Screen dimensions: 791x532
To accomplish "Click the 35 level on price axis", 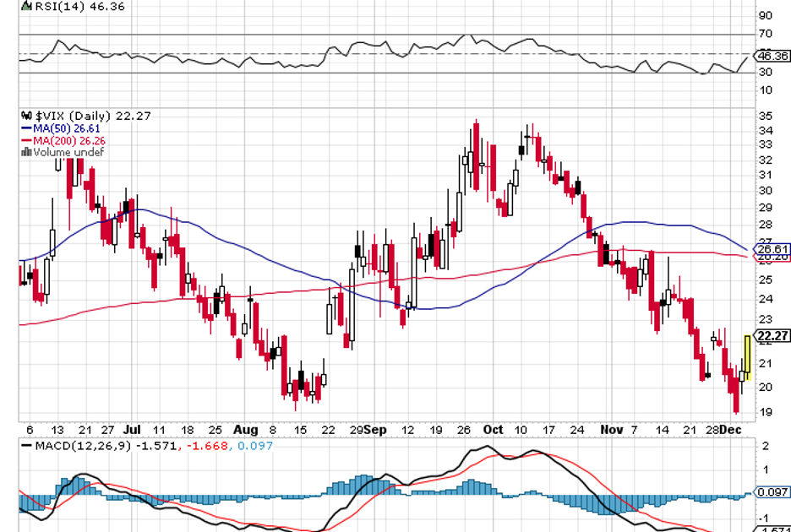I will 765,116.
